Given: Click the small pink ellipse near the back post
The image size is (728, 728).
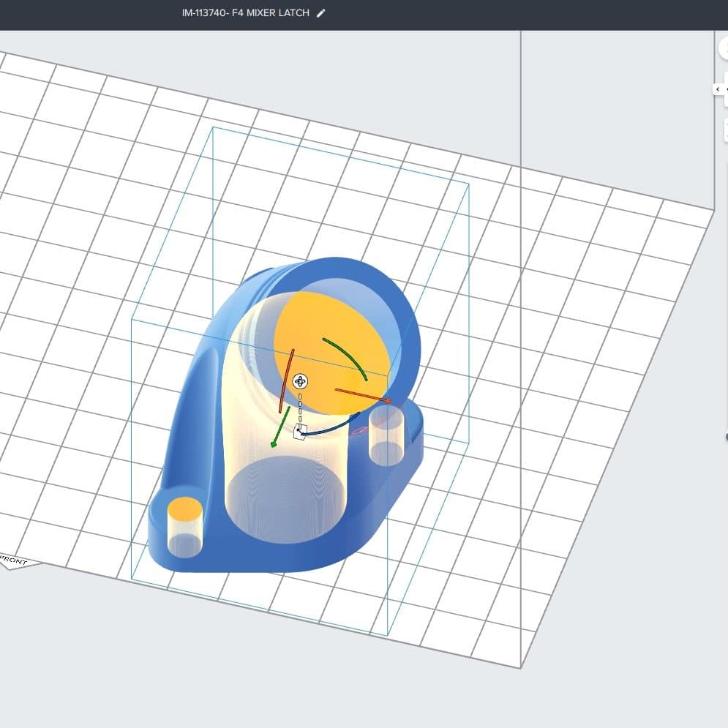Looking at the screenshot, I should click(358, 432).
